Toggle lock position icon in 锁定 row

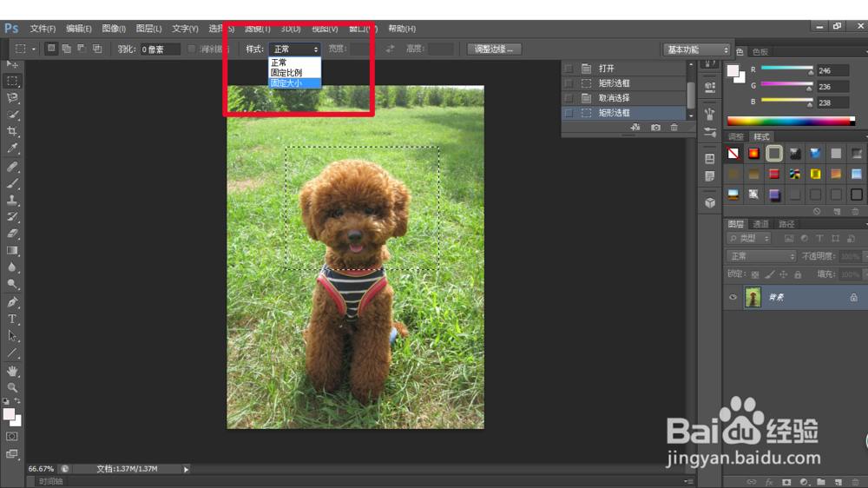(783, 274)
